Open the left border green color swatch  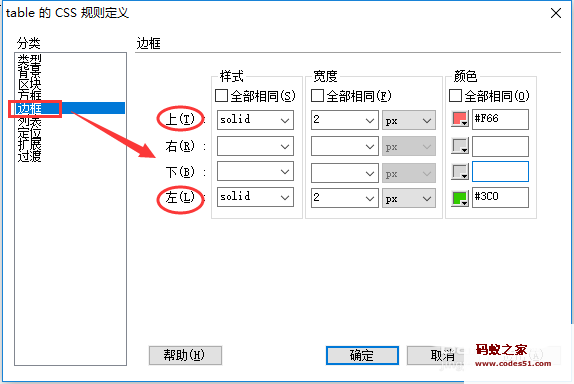click(460, 198)
